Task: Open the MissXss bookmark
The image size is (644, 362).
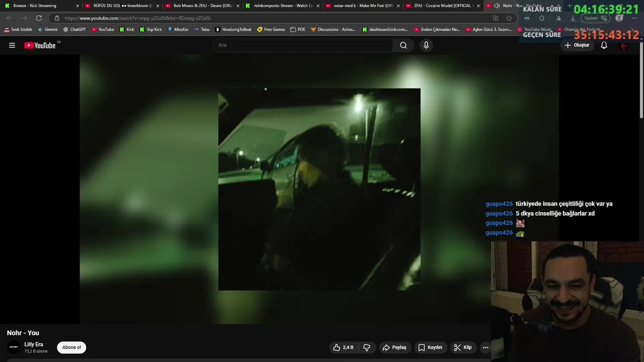Action: 178,30
